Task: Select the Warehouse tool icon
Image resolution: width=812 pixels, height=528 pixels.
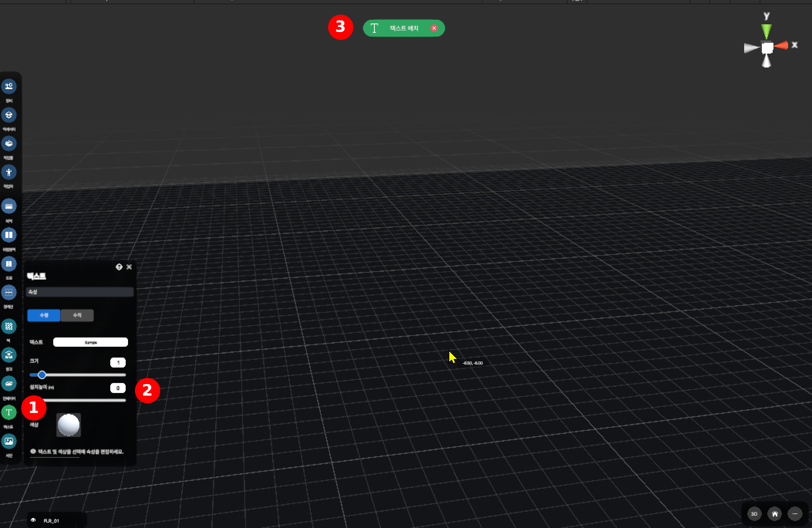Action: (x=9, y=355)
